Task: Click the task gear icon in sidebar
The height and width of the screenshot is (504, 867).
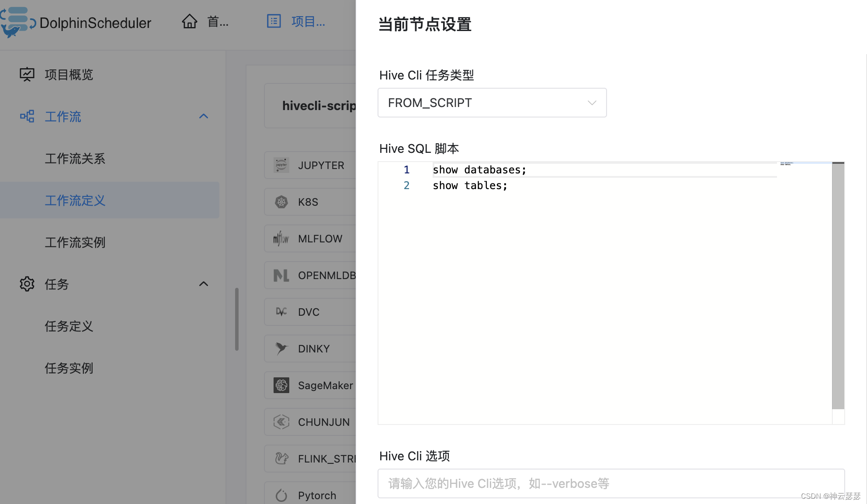Action: (27, 284)
